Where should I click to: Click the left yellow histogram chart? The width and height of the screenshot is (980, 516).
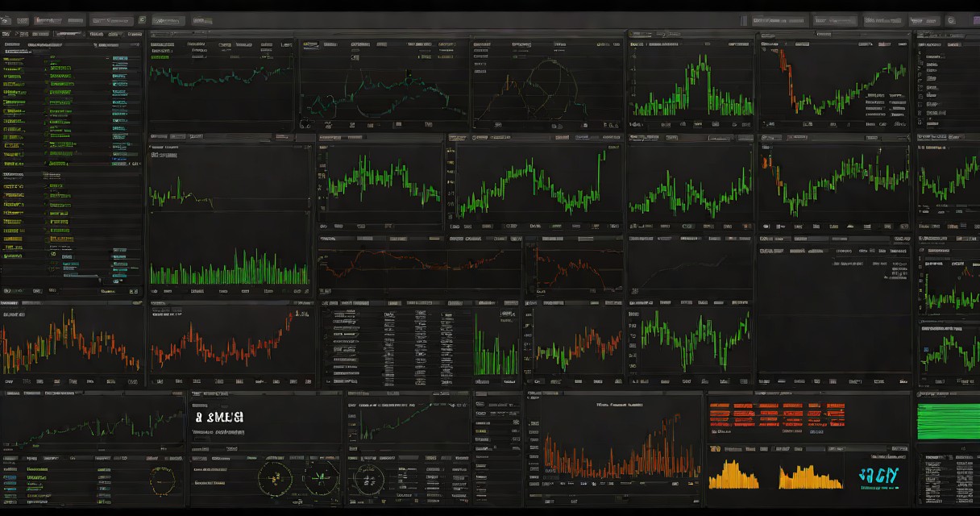click(733, 475)
